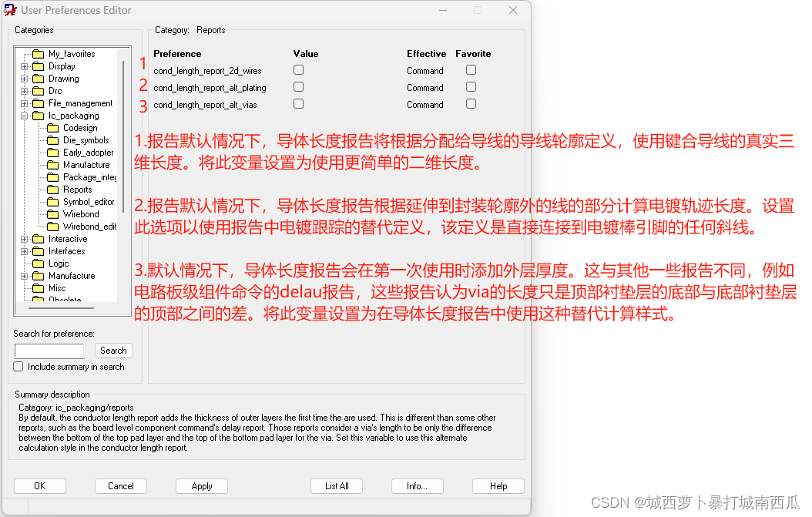Click the Misc folder icon
This screenshot has width=812, height=517.
coord(39,288)
